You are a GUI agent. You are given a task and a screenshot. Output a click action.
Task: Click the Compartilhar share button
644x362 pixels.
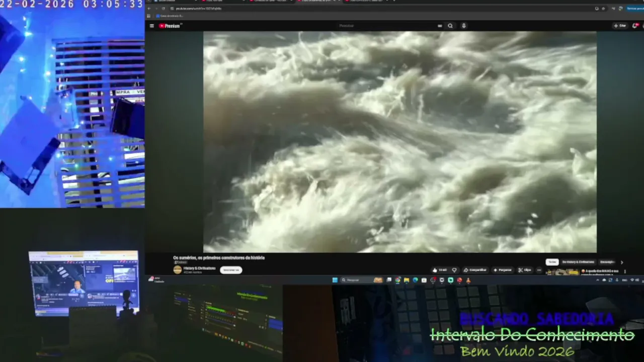(x=475, y=270)
